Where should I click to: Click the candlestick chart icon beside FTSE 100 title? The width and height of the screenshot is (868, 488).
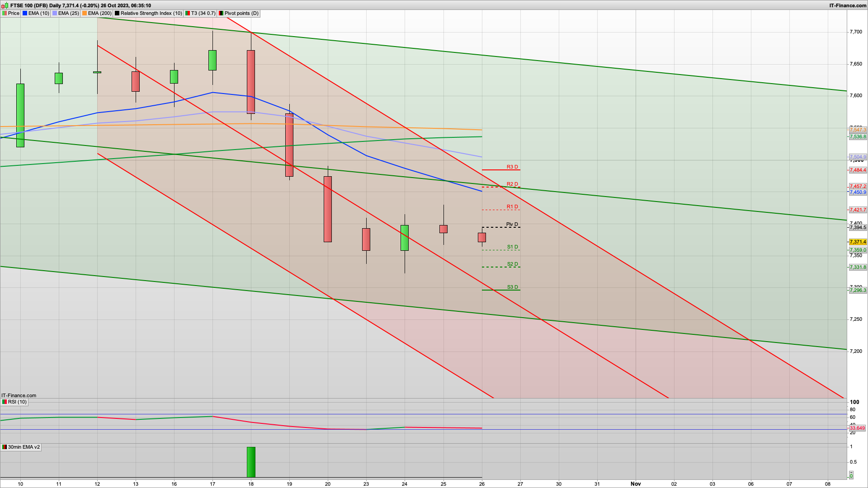point(5,5)
